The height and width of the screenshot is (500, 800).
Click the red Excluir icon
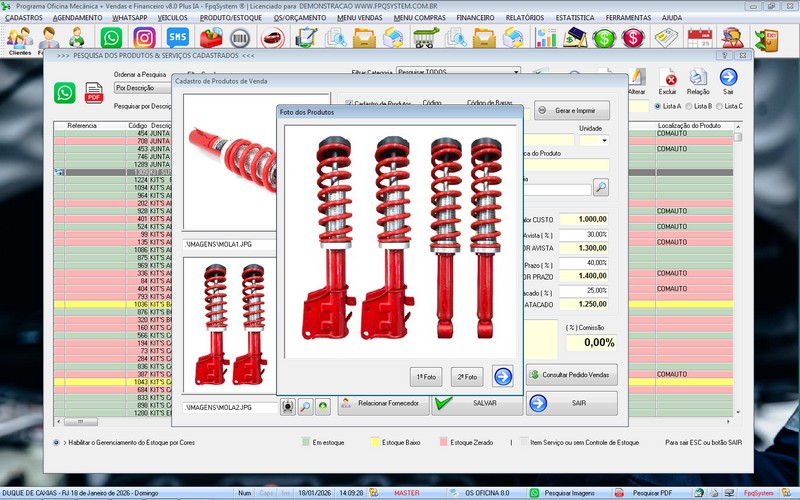[x=669, y=79]
